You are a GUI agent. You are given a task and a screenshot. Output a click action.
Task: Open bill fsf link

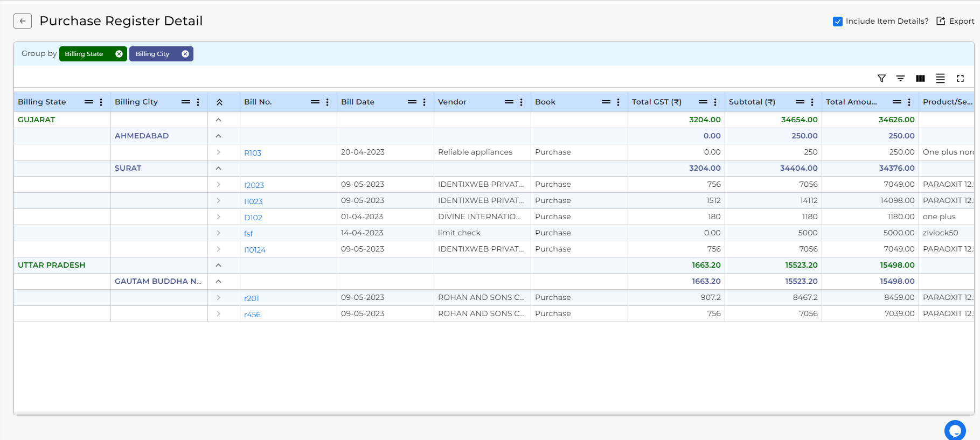coord(248,234)
